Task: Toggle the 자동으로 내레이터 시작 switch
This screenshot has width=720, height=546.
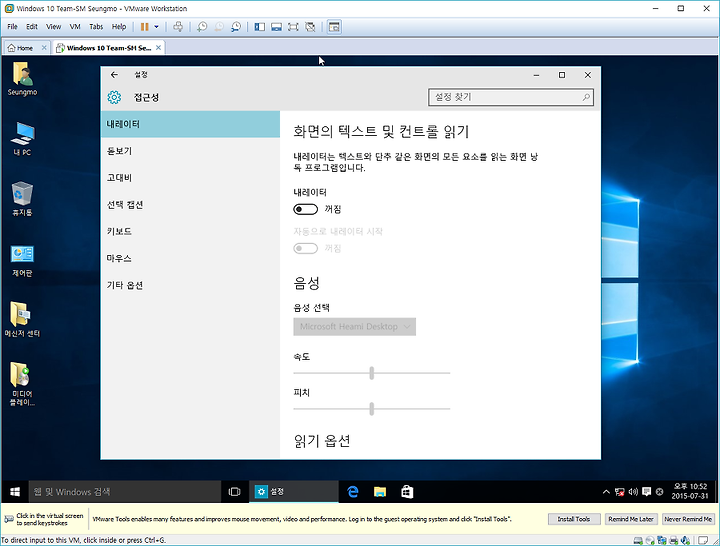Action: click(x=305, y=248)
